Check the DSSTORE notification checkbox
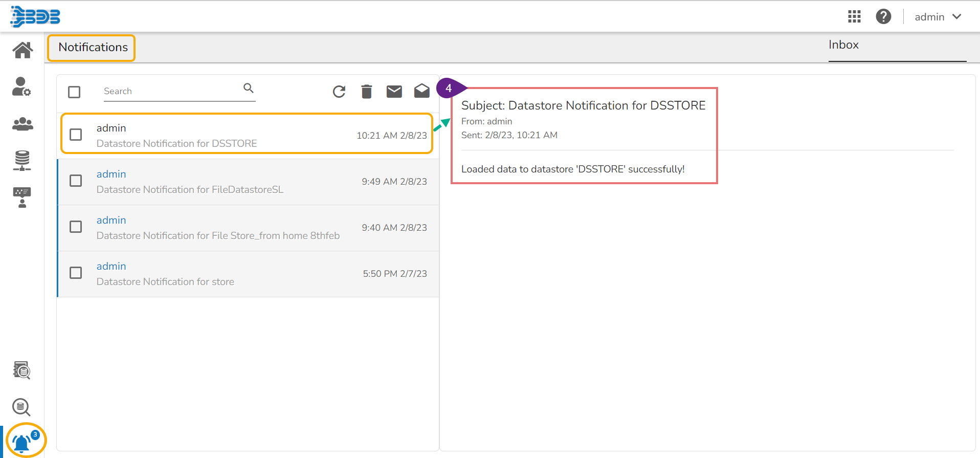The width and height of the screenshot is (980, 458). [76, 135]
